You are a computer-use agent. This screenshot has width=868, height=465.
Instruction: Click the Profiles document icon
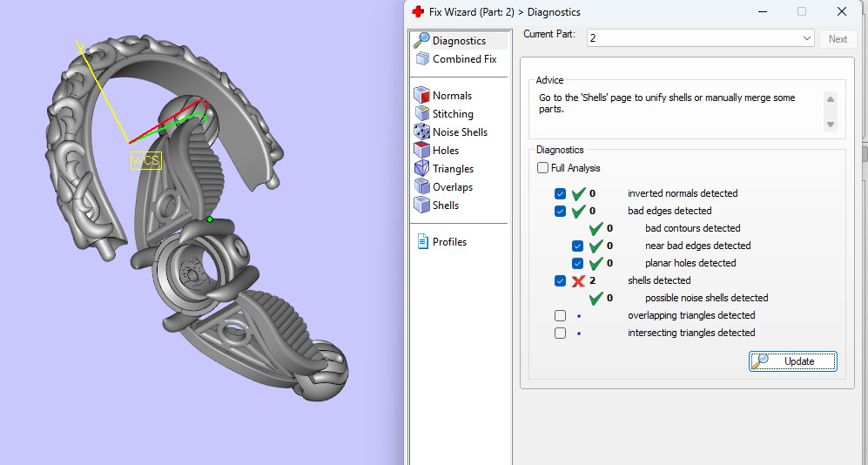click(422, 241)
